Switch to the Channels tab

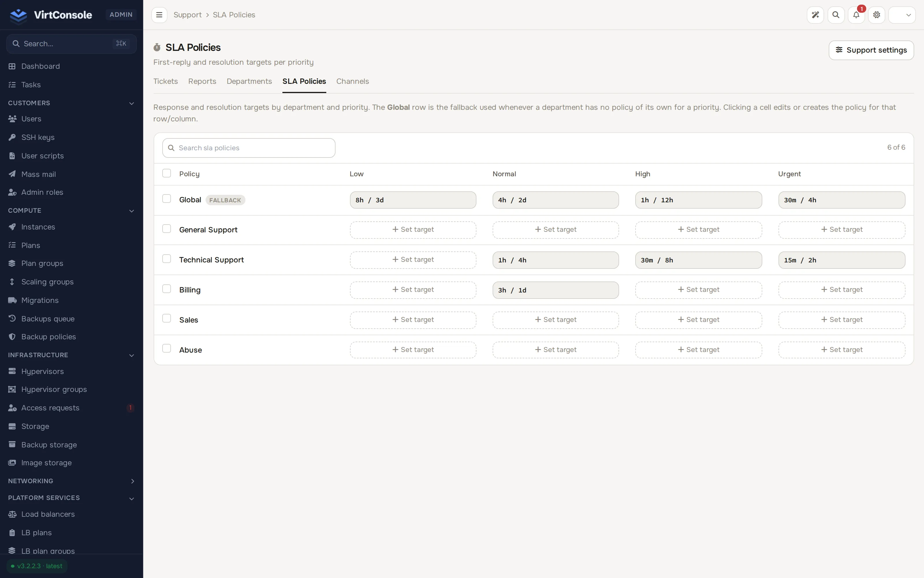click(x=352, y=81)
